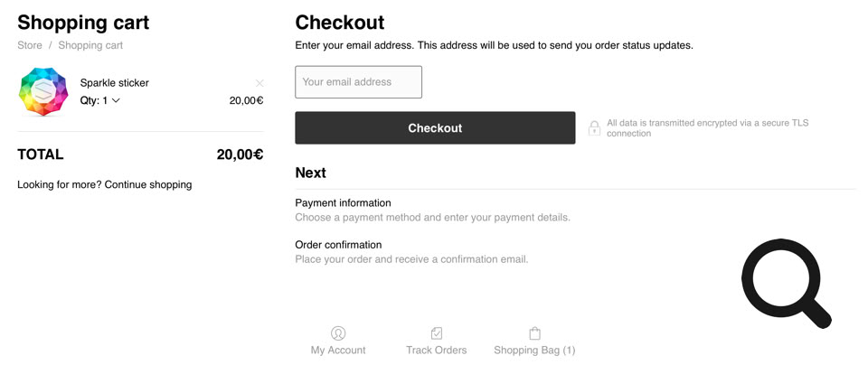Image resolution: width=868 pixels, height=365 pixels.
Task: Expand the Qty: 1 quantity dropdown
Action: click(x=100, y=100)
